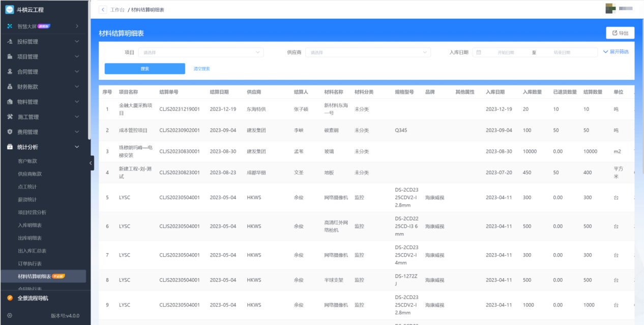The width and height of the screenshot is (644, 325).
Task: Collapse the sidebar using the handle arrow
Action: pyautogui.click(x=91, y=163)
